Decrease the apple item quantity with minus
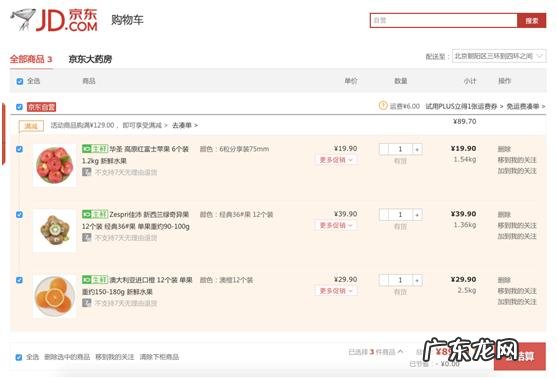Screen dimensions: 557x379 (384, 149)
